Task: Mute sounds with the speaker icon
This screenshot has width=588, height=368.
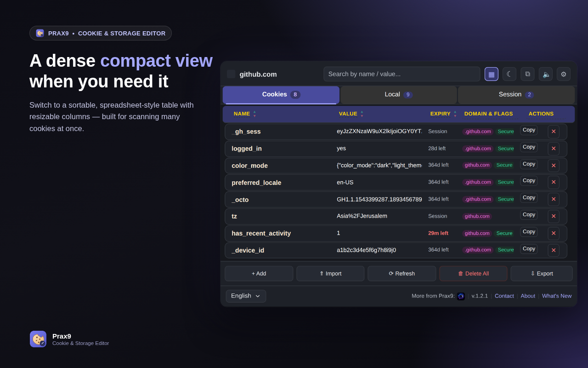Action: click(x=546, y=74)
